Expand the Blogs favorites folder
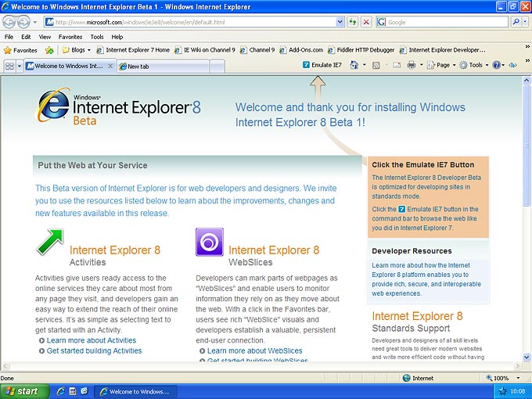Viewport: 532px width, 399px height. (x=77, y=50)
